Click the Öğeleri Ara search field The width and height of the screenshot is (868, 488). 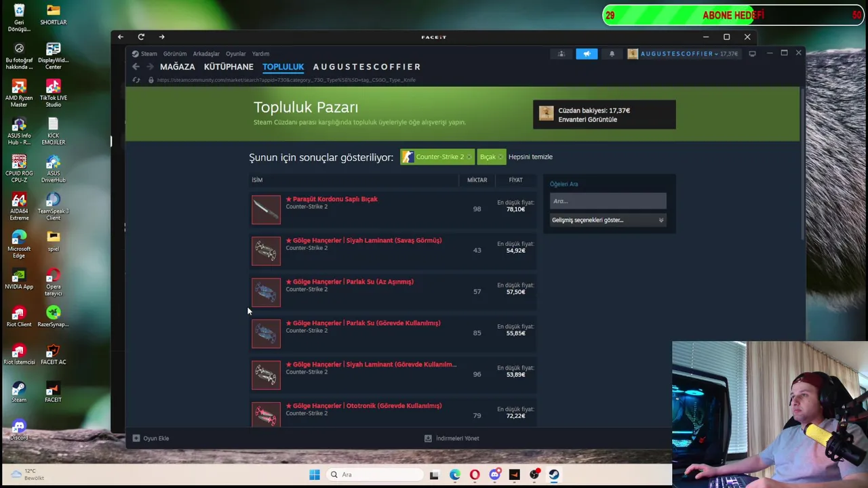click(608, 201)
